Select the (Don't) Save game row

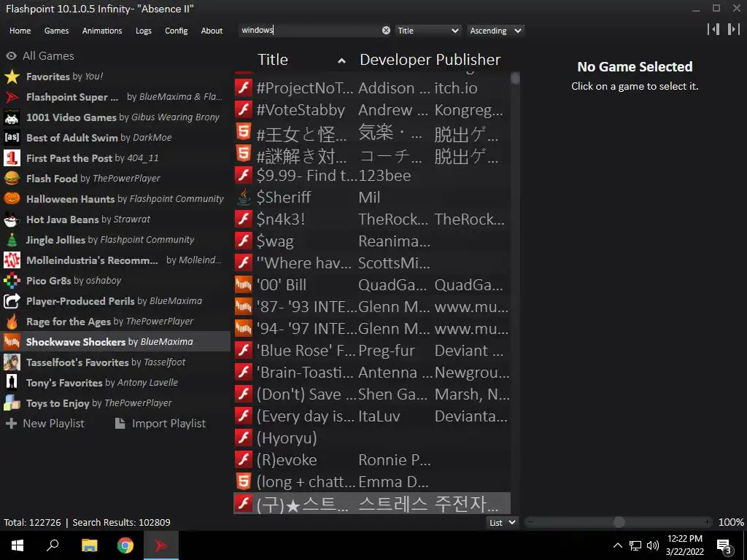click(x=372, y=394)
